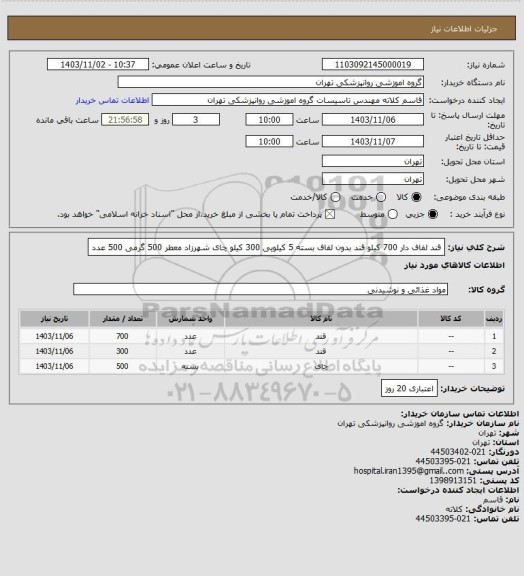Click quantity 300 in row 2

(122, 351)
